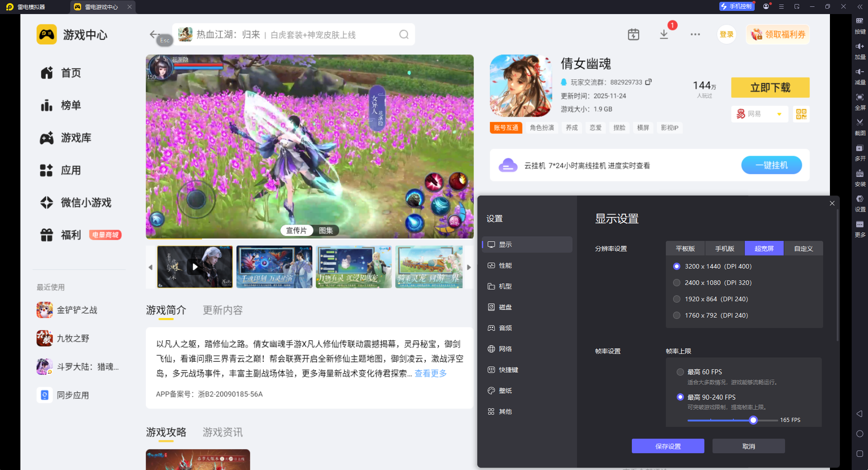Launch 斗罗大陆 from recent list
868x470 pixels.
[x=78, y=367]
